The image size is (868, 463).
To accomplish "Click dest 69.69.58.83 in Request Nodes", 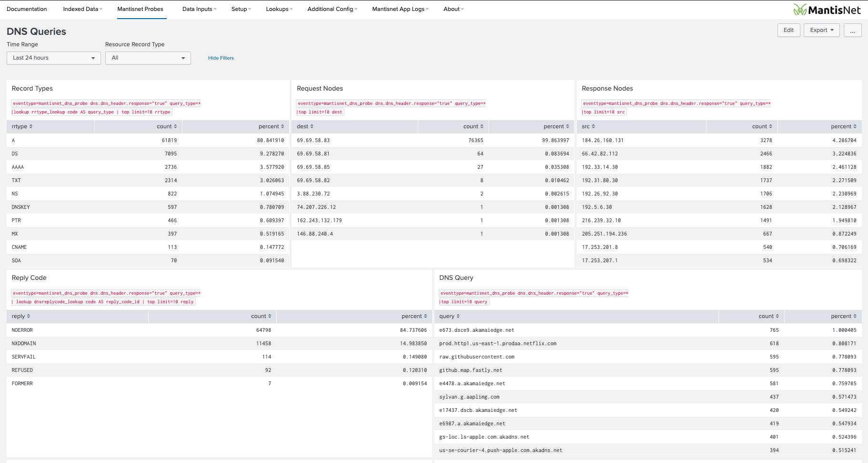I will click(313, 140).
